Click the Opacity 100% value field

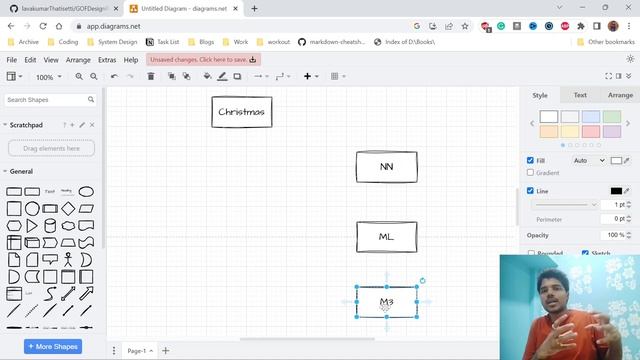(613, 235)
